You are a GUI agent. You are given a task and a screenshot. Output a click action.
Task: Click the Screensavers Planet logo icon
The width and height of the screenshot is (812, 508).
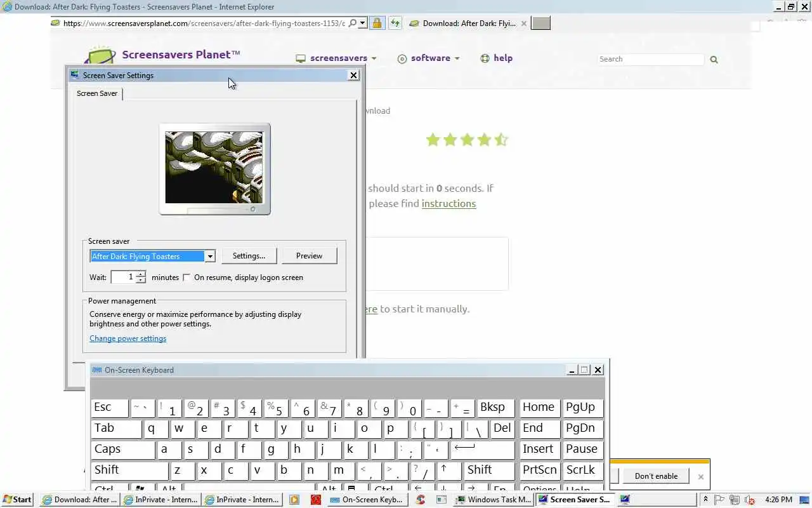[101, 55]
